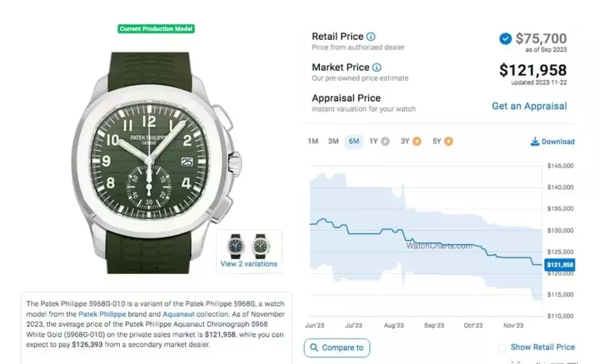Screen dimensions: 599x364
Task: Follow the Aquanaut collection link
Action: pyautogui.click(x=179, y=314)
